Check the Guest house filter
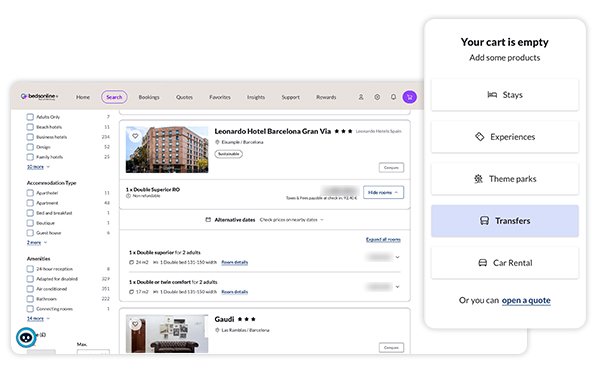The image size is (610, 375). [x=30, y=233]
